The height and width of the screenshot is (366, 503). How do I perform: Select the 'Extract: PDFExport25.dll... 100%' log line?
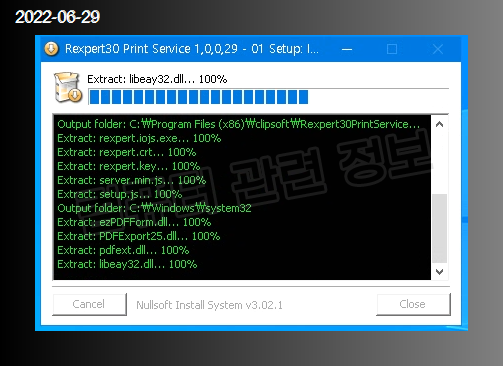tap(139, 236)
